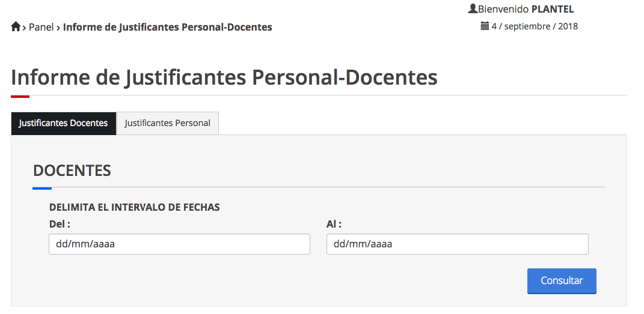
Task: Click the bold breadcrumb Informe de Justificantes Personal-Docentes
Action: [167, 27]
